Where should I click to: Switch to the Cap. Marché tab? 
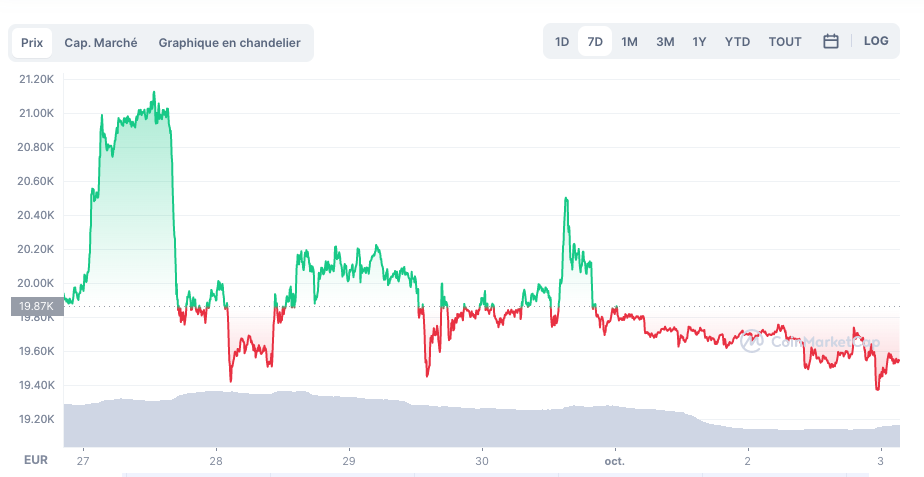coord(101,43)
